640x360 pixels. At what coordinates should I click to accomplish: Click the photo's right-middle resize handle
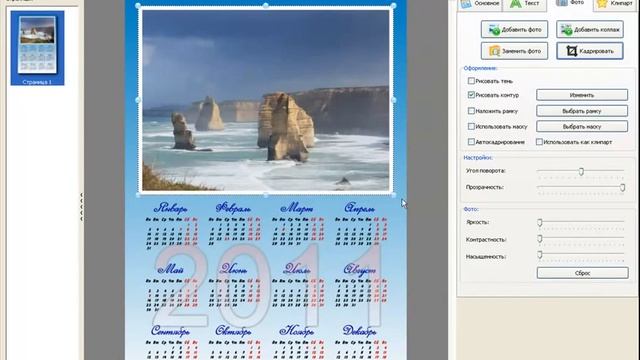pyautogui.click(x=393, y=100)
